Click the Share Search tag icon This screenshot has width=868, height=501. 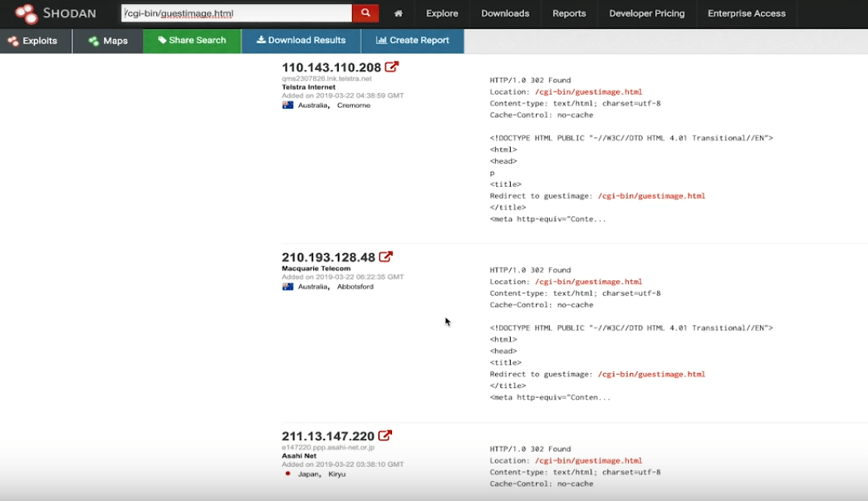[161, 40]
